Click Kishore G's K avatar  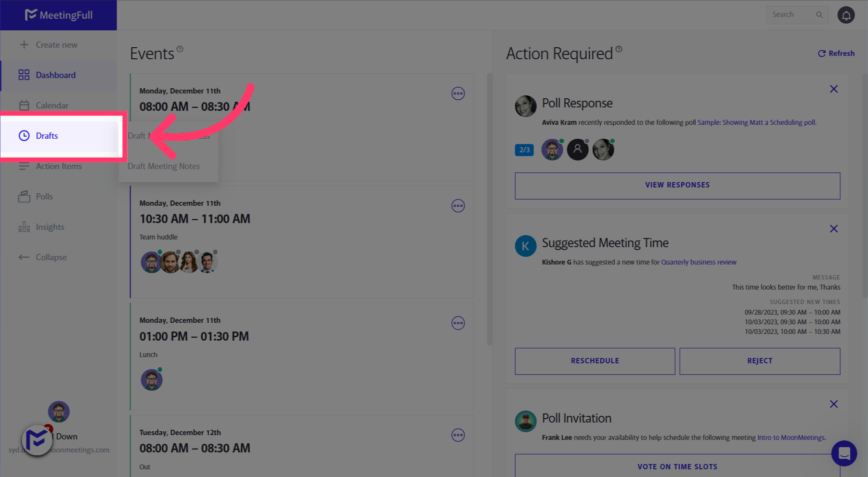click(x=526, y=246)
